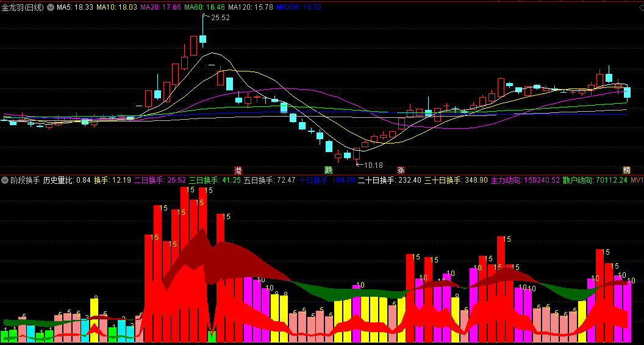Open the dropdown arrow beside 金龙羽(日线)
644x345 pixels.
(x=51, y=7)
